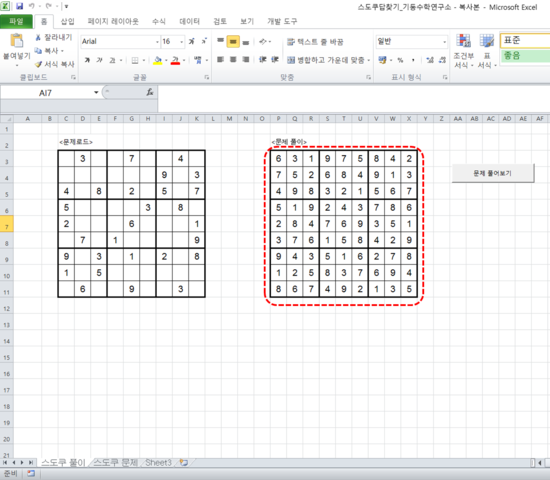This screenshot has width=550, height=480.
Task: Toggle underline formatting
Action: pos(112,60)
